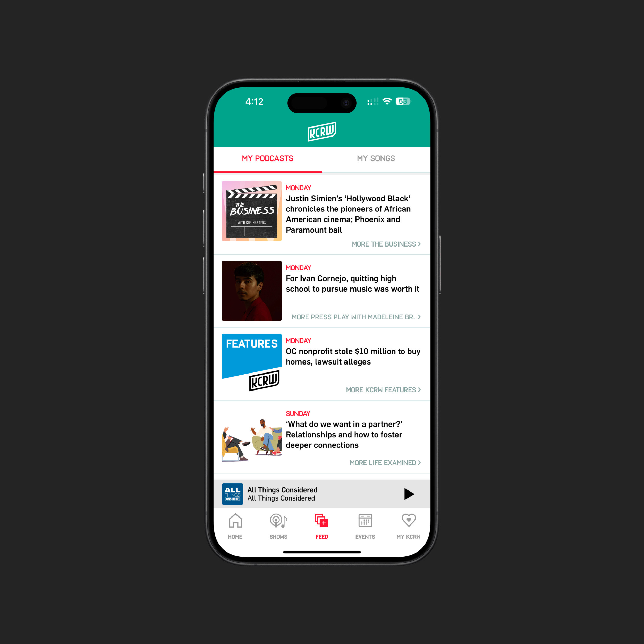Tap the KCRW logo at top
644x644 pixels.
322,132
